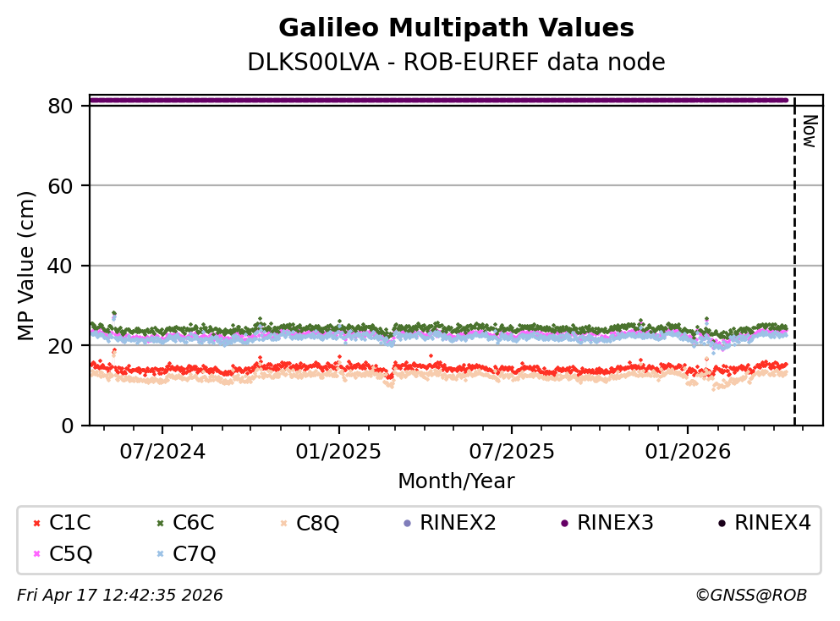Click the 07/2024 x-axis tick label
Viewport: 840px width, 621px height.
coord(162,452)
